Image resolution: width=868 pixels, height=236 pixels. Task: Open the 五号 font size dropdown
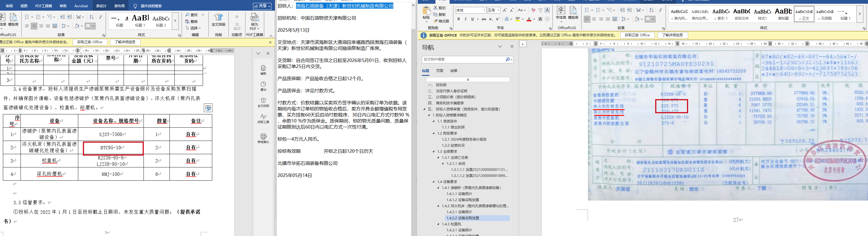click(x=499, y=10)
